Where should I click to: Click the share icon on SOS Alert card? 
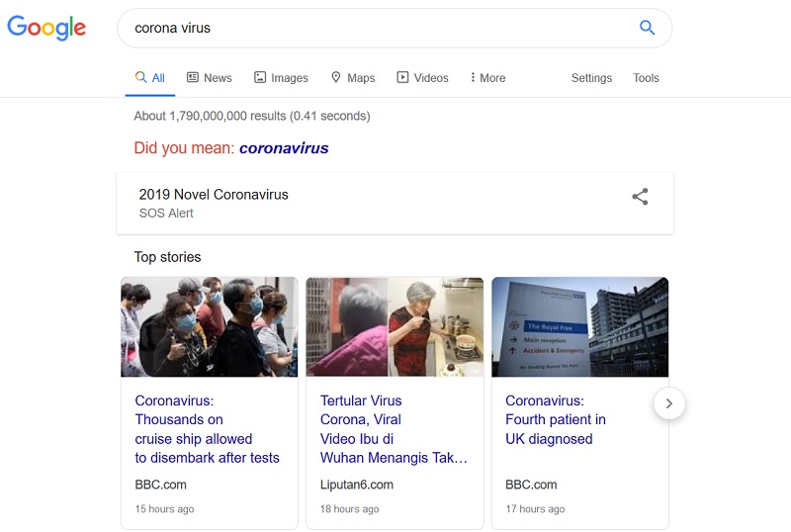640,196
